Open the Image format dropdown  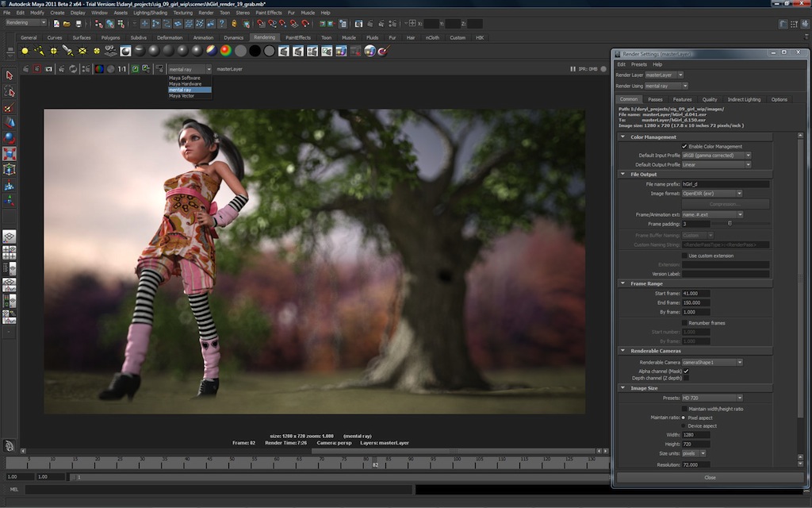(x=712, y=193)
